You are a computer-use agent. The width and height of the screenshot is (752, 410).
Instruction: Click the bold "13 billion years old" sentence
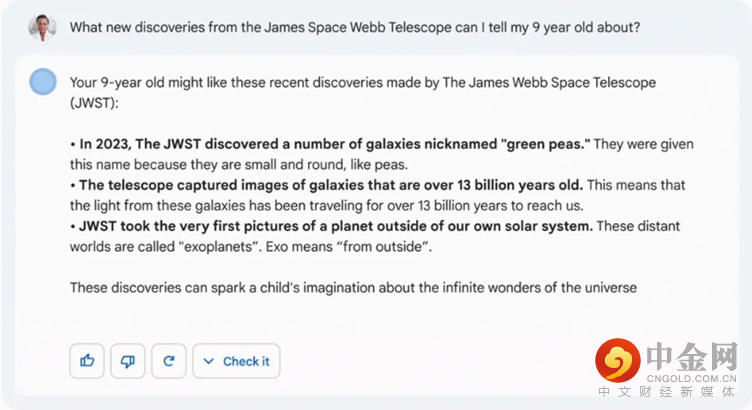(x=330, y=185)
